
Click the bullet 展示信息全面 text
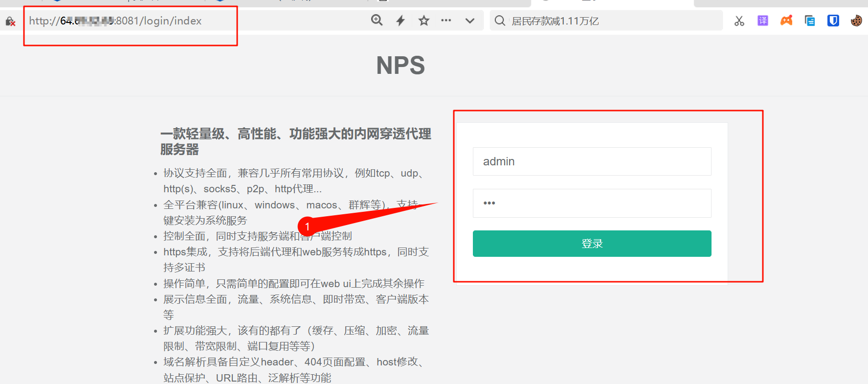pos(296,307)
